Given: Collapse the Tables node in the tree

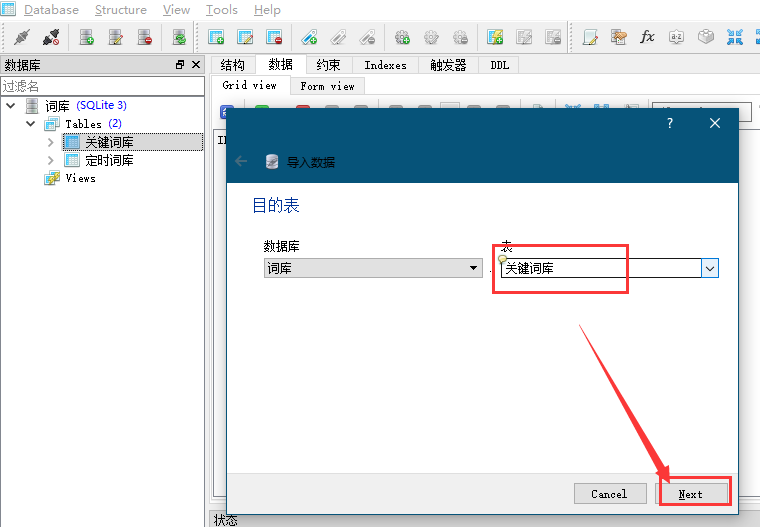Looking at the screenshot, I should click(31, 124).
